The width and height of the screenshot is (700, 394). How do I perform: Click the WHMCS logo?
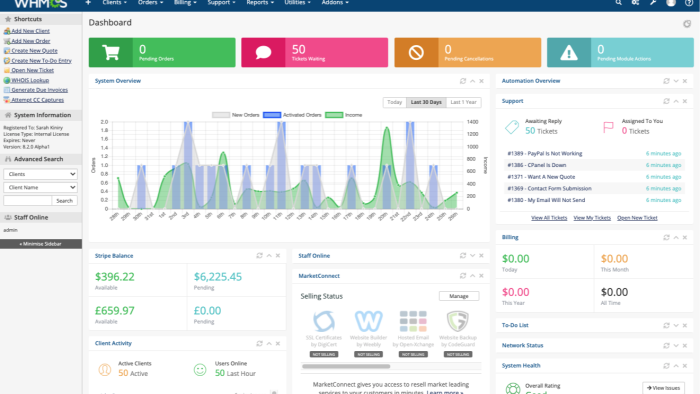[40, 4]
